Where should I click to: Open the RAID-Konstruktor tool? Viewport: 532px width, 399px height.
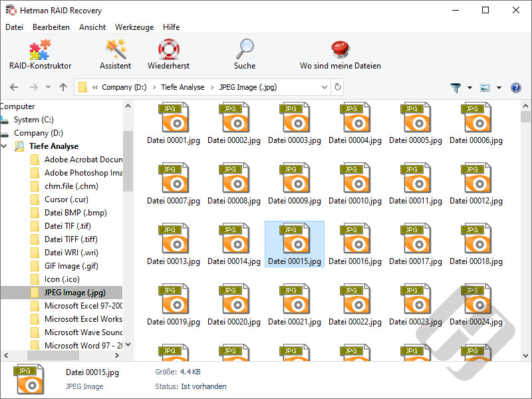point(40,55)
